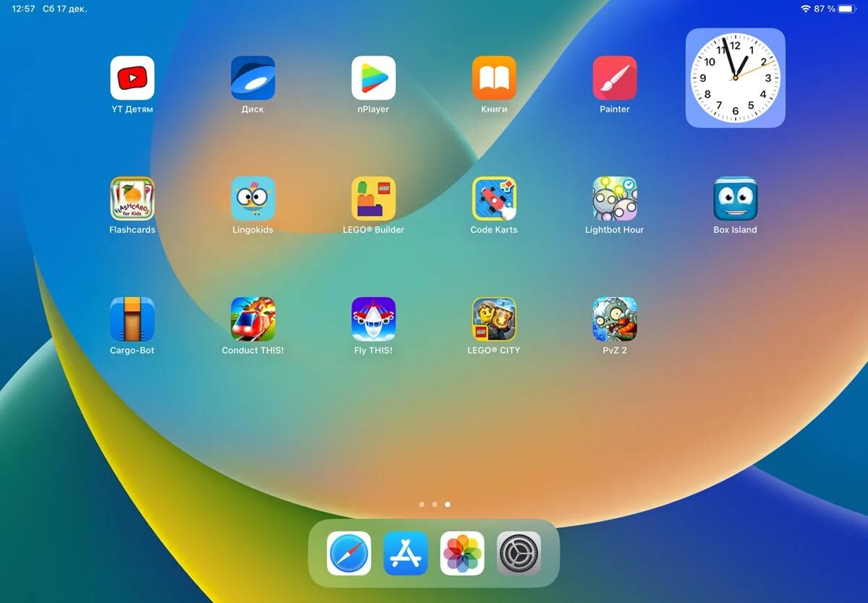This screenshot has height=603, width=868.
Task: Play Plants vs Zombies 2
Action: tap(614, 319)
